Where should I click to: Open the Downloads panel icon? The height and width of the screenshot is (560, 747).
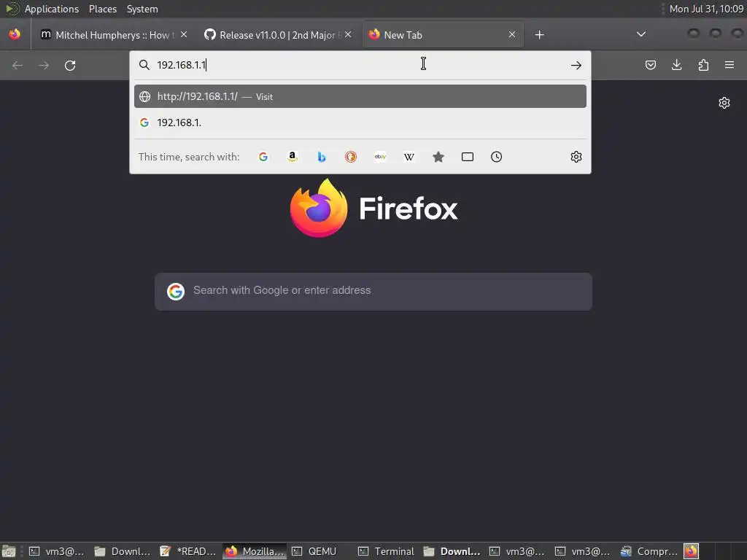[x=676, y=65]
